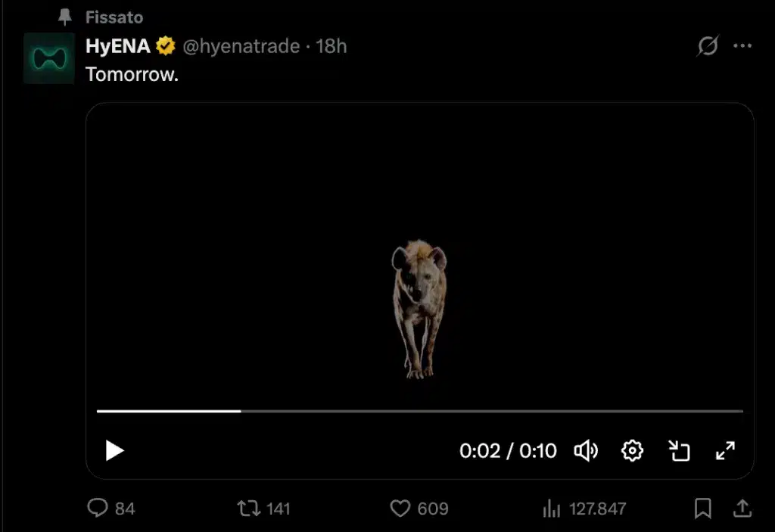Open the @hyenatrade profile link
Screen dimensions: 775x532
242,45
